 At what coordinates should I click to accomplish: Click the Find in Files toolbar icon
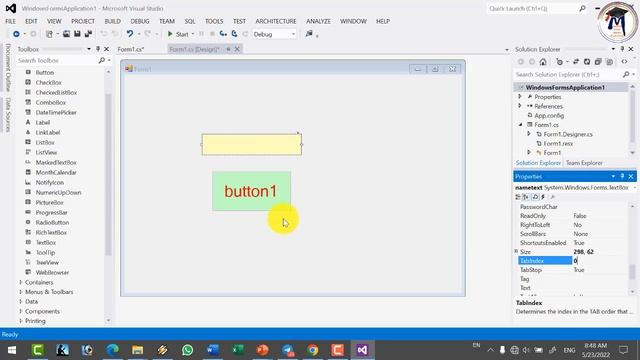309,34
